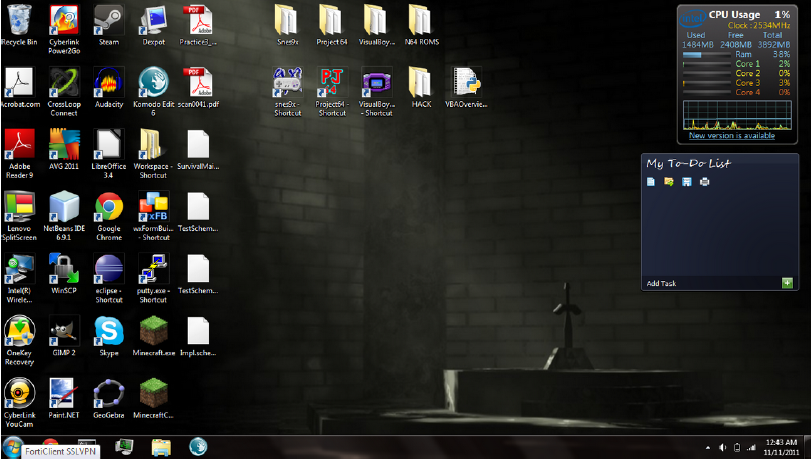Click the print icon in To-Do List
811x460 pixels.
pyautogui.click(x=705, y=181)
